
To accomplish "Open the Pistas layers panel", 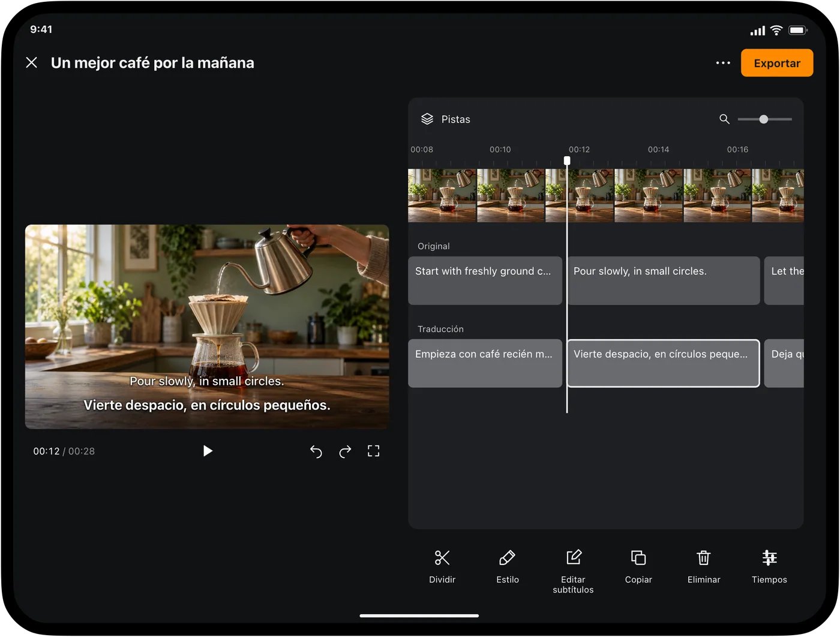I will (445, 119).
